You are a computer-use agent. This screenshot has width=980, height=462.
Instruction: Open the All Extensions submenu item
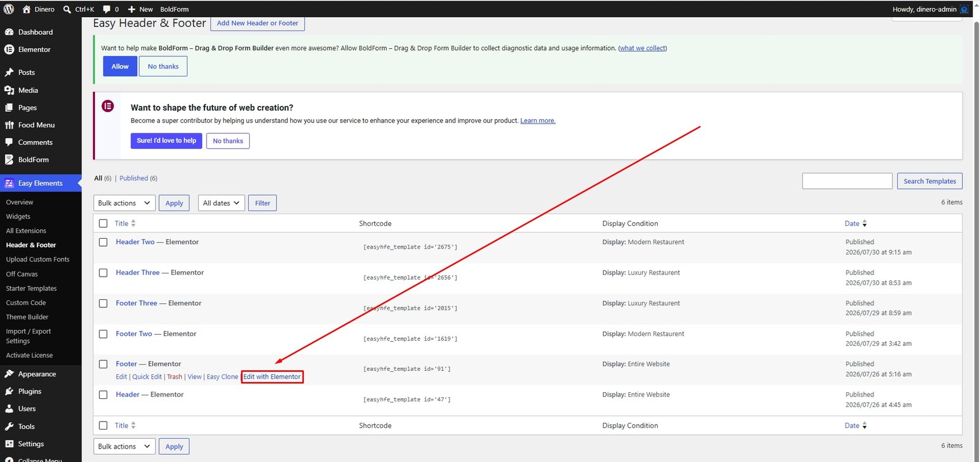pyautogui.click(x=26, y=231)
